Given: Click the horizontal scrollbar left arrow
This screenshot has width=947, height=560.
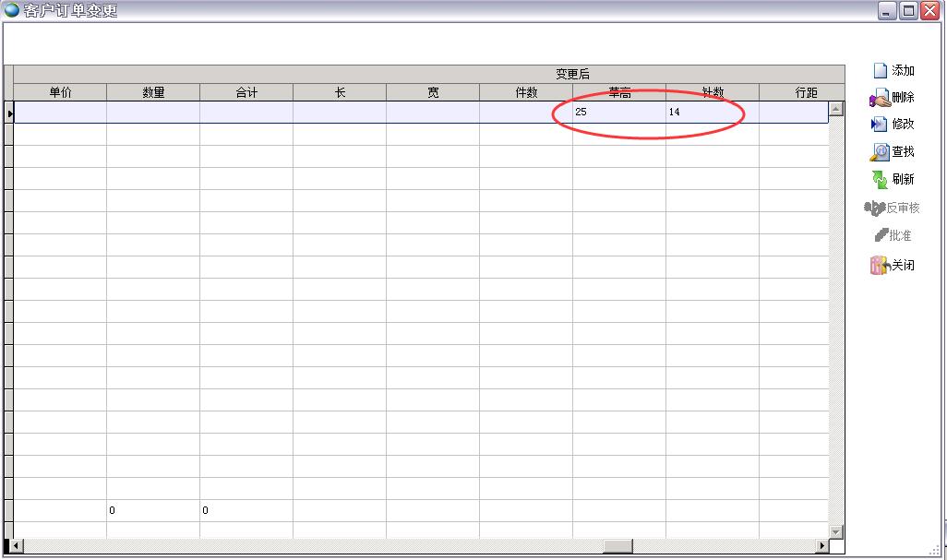Looking at the screenshot, I should [16, 546].
